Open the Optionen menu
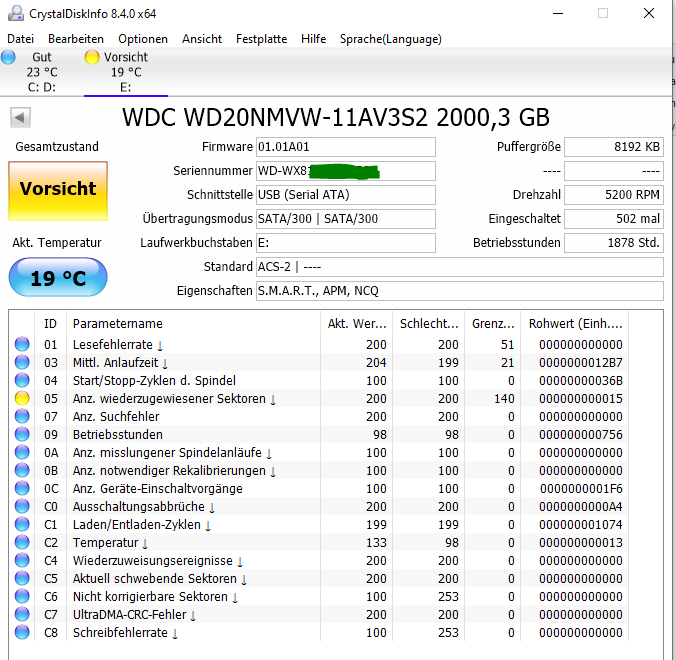Viewport: 676px width, 660px height. click(x=143, y=39)
